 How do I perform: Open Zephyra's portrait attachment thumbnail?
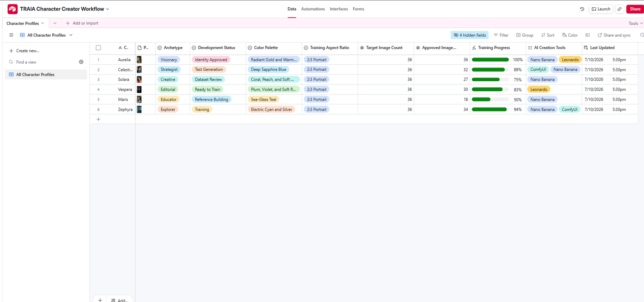[x=139, y=109]
